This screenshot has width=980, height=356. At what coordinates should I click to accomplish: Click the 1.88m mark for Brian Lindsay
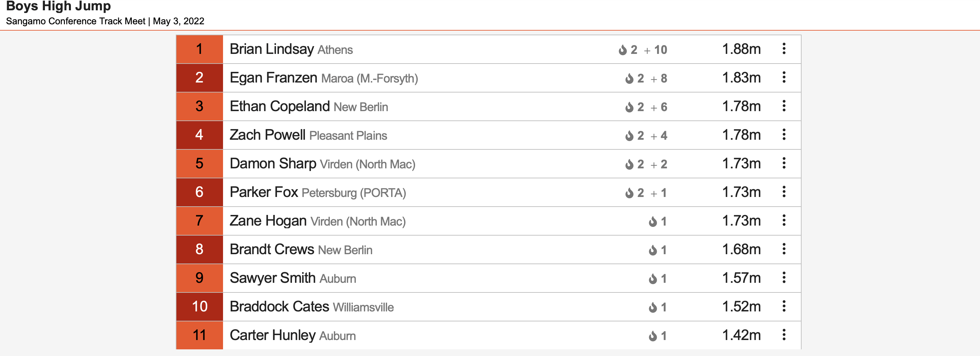tap(741, 49)
